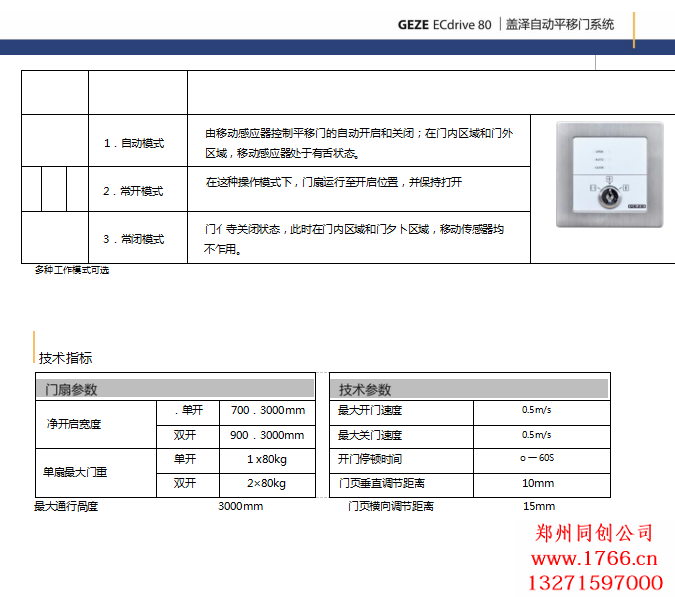Click the 技术参数 table header

tap(365, 389)
